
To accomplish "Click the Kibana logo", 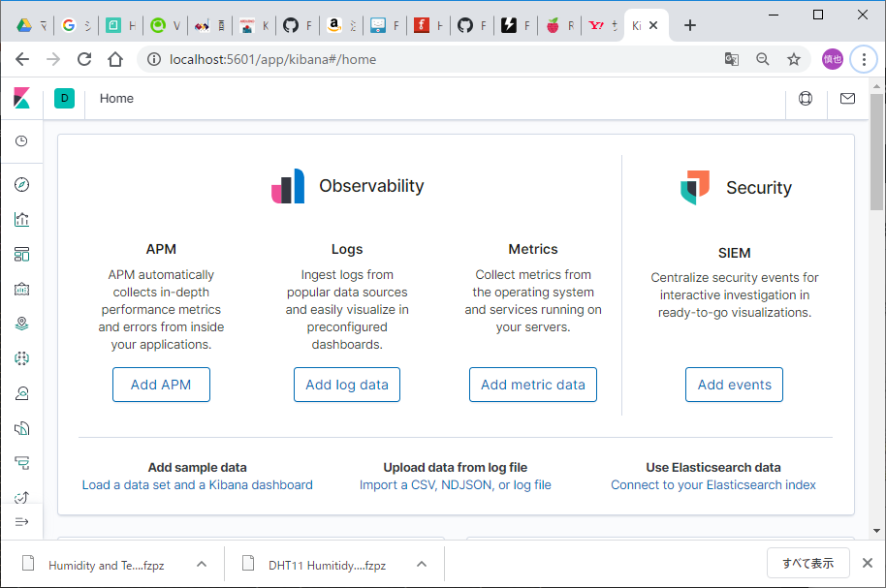I will tap(21, 98).
